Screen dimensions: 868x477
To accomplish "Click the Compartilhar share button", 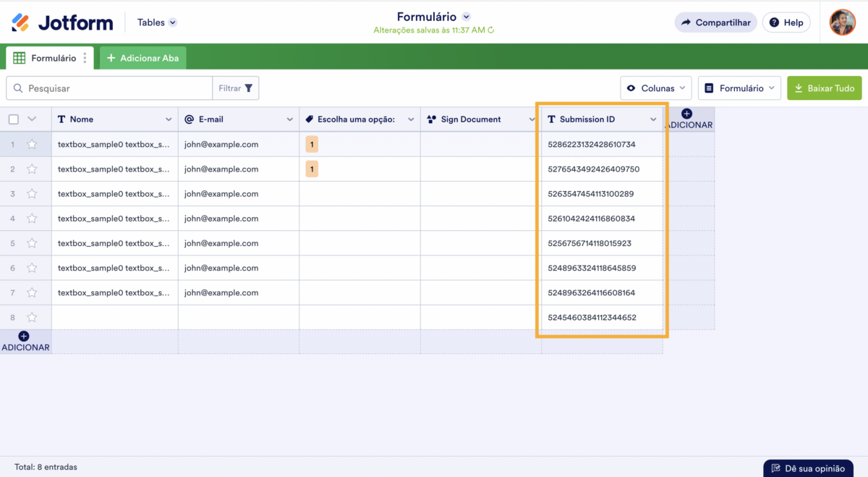I will tap(716, 22).
